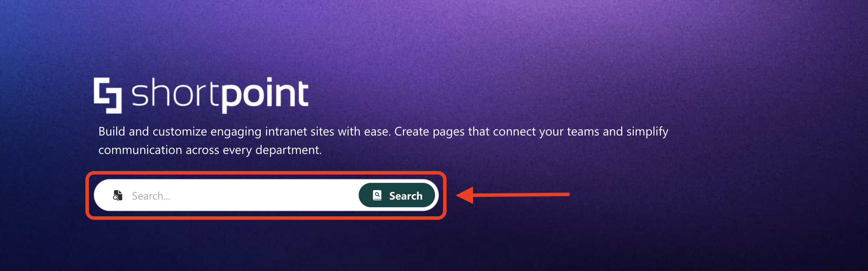Click the green Search button
The width and height of the screenshot is (868, 271).
[x=397, y=195]
